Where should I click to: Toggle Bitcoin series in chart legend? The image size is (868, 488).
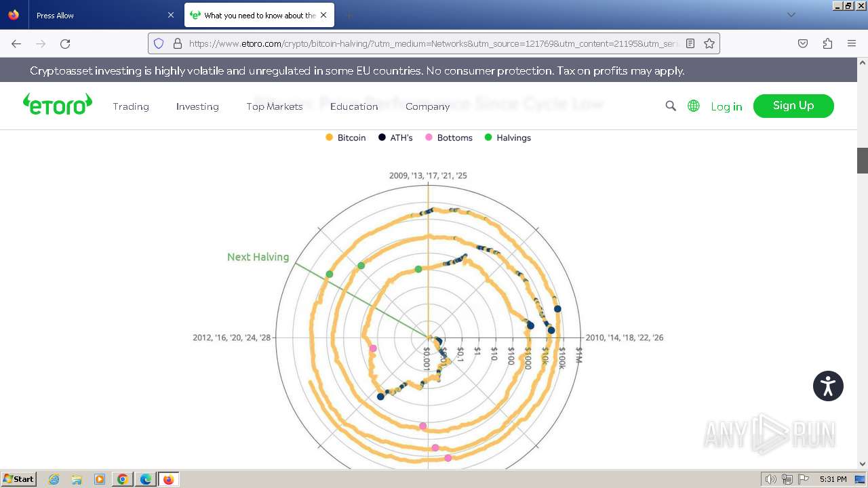[x=346, y=138]
